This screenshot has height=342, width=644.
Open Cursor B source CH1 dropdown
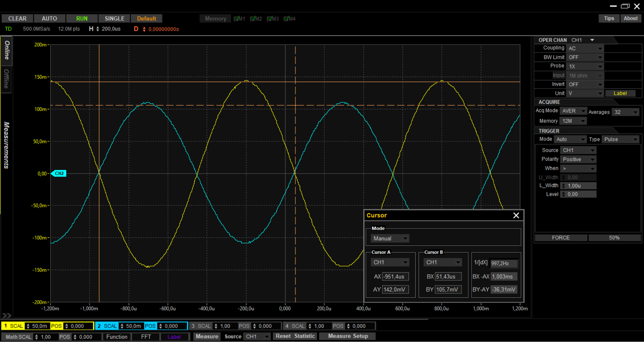click(442, 262)
